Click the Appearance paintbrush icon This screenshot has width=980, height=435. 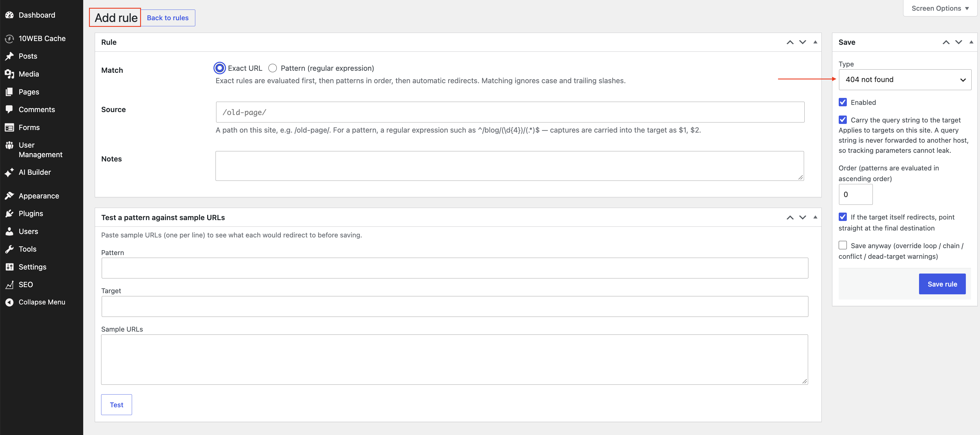point(10,196)
